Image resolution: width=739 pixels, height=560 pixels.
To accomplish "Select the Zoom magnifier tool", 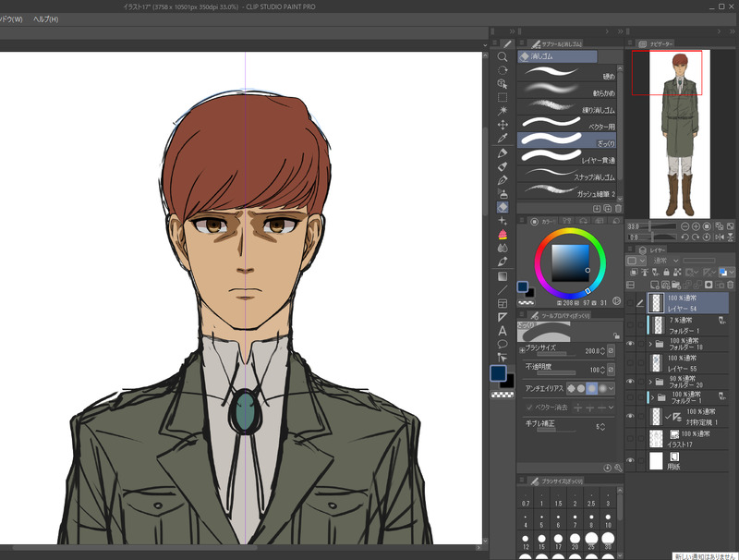I will click(x=503, y=56).
